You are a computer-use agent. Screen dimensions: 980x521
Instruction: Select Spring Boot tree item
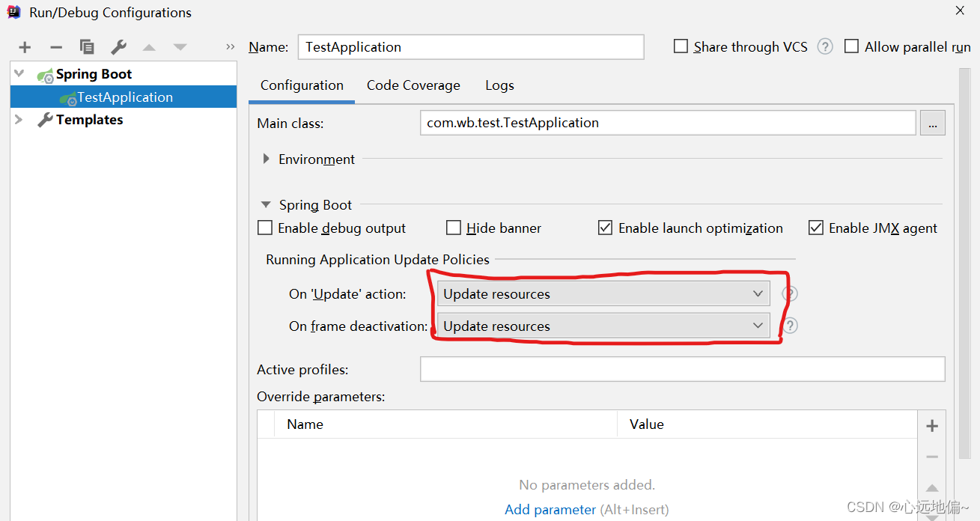(x=94, y=74)
